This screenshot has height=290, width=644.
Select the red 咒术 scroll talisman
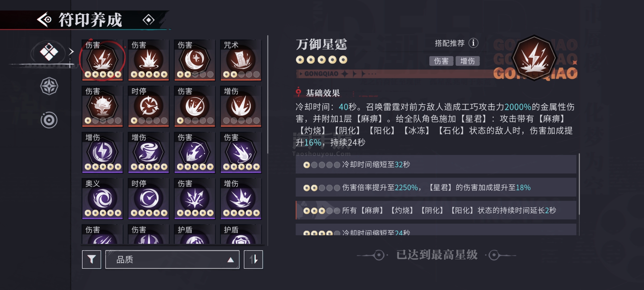[x=241, y=60]
